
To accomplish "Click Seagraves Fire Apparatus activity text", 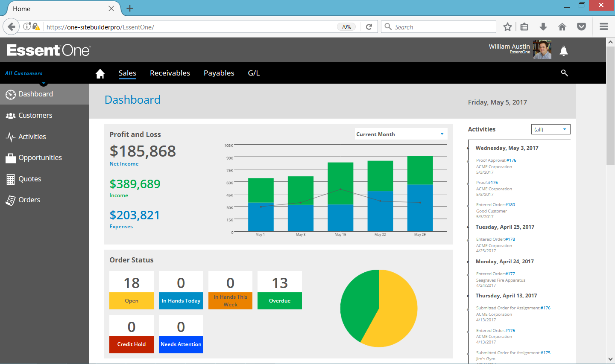I will point(501,280).
